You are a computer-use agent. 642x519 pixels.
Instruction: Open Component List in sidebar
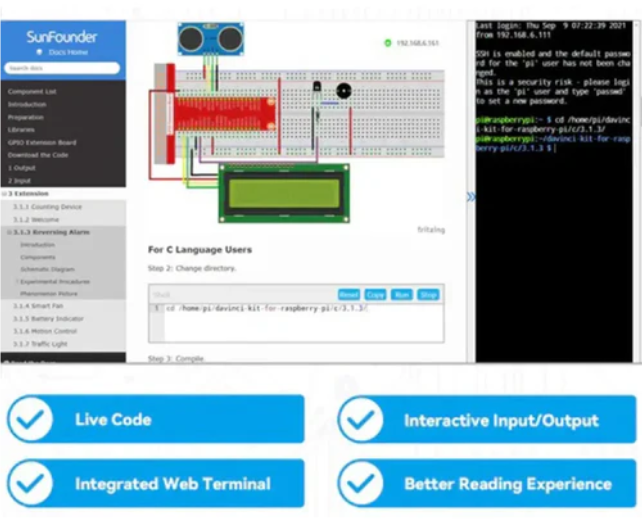click(x=32, y=91)
